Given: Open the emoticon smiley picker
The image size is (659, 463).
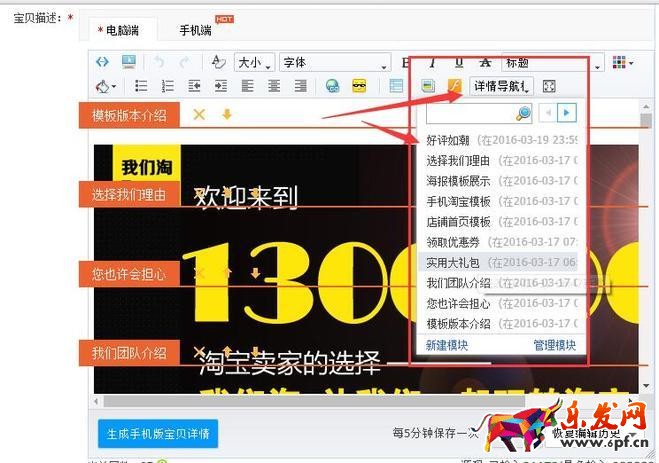Looking at the screenshot, I should pos(360,86).
